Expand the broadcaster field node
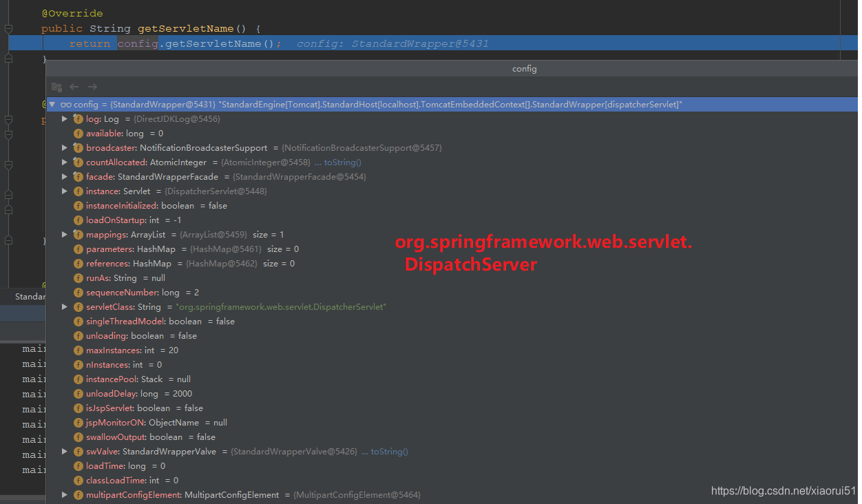 pos(65,148)
